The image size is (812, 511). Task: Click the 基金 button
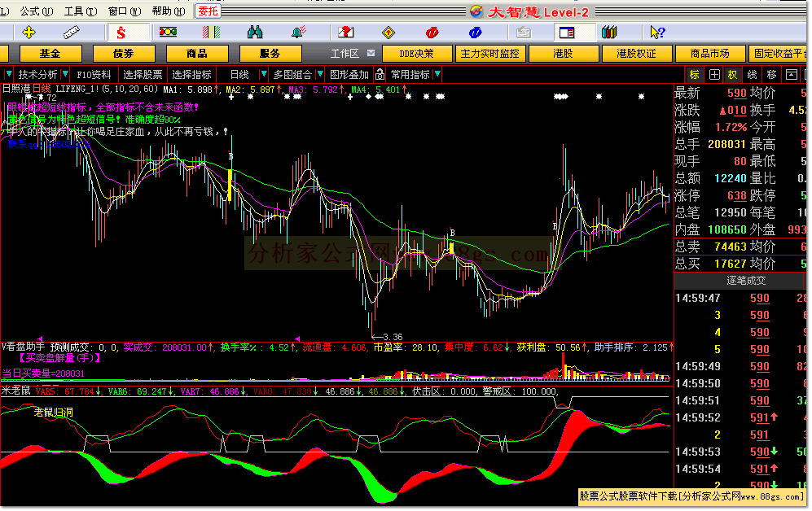click(50, 53)
